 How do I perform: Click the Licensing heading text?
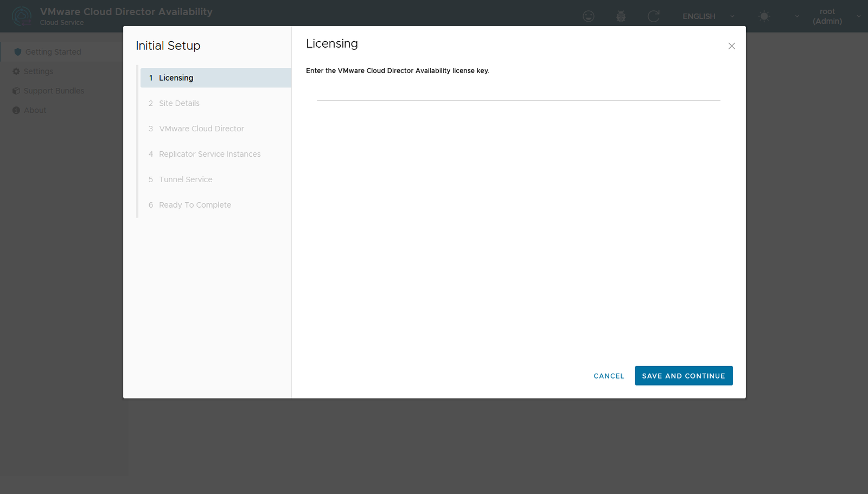[x=332, y=43]
